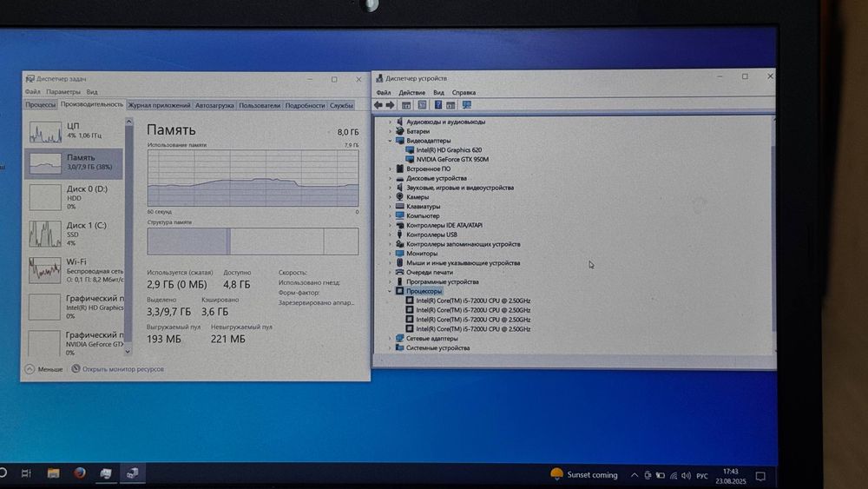Click the Контроллеры USB category icon
The height and width of the screenshot is (489, 868).
(x=399, y=235)
